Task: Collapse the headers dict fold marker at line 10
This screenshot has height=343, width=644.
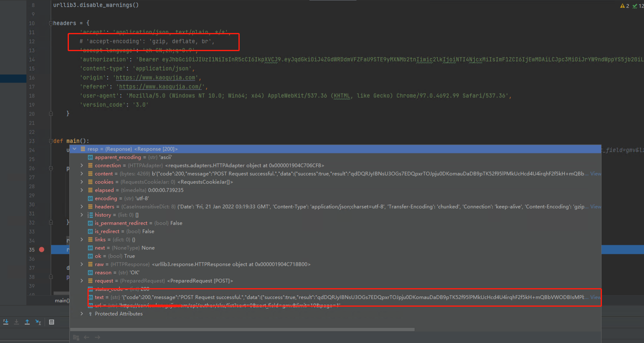Action: tap(51, 23)
